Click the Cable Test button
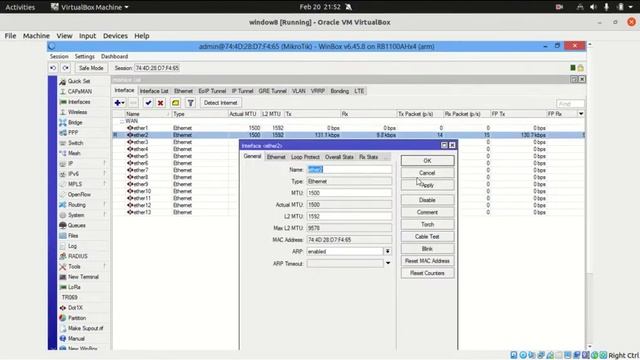This screenshot has height=360, width=640. [427, 237]
